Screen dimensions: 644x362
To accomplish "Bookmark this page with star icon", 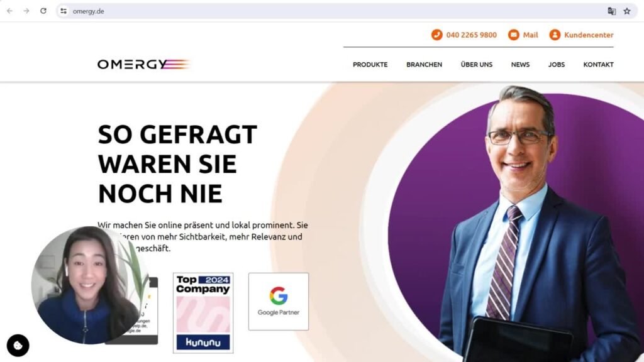I will [627, 11].
